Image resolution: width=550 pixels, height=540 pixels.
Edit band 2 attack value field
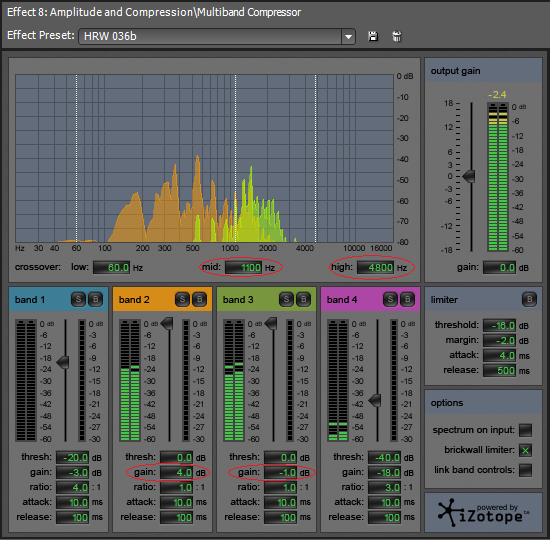pos(176,502)
